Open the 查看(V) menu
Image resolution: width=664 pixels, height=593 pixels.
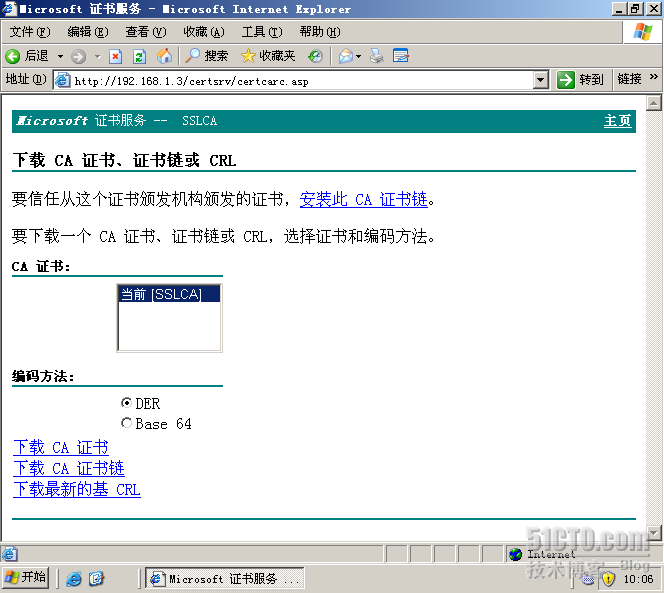(x=146, y=32)
